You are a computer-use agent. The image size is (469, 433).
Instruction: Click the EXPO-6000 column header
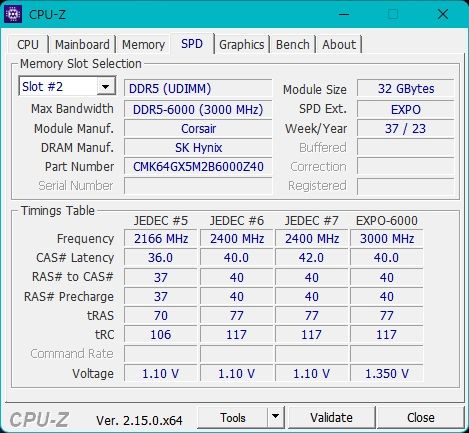(x=387, y=221)
